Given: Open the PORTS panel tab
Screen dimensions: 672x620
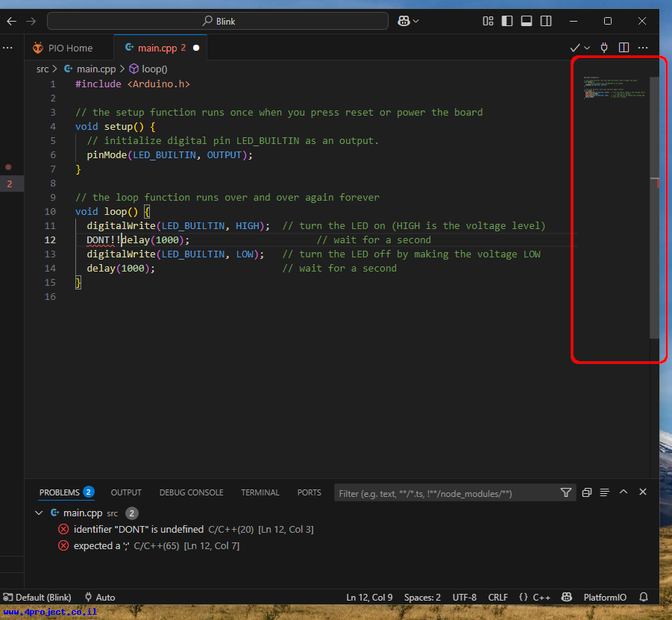Looking at the screenshot, I should click(x=309, y=492).
